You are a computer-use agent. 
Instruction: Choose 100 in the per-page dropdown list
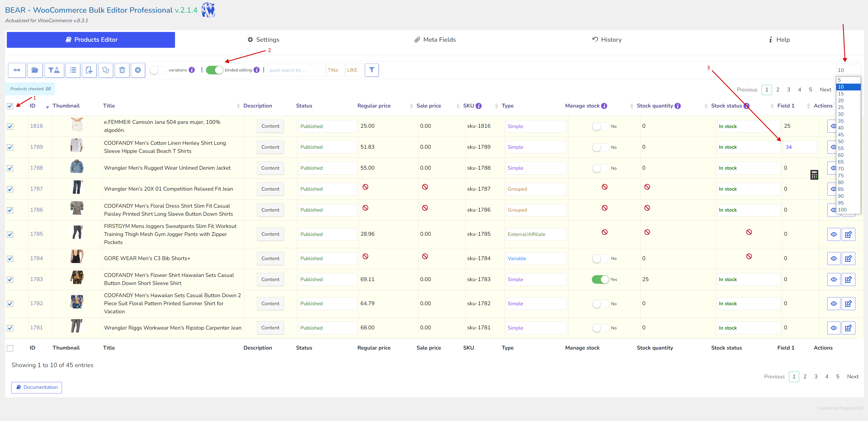[848, 210]
